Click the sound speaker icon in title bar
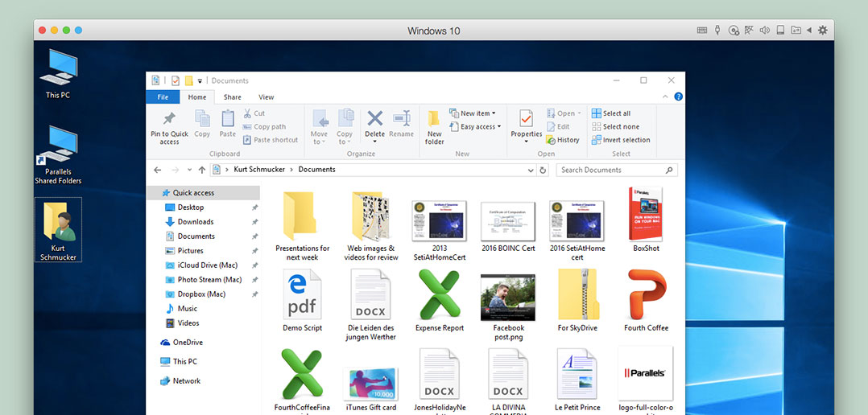Image resolution: width=868 pixels, height=415 pixels. 765,31
